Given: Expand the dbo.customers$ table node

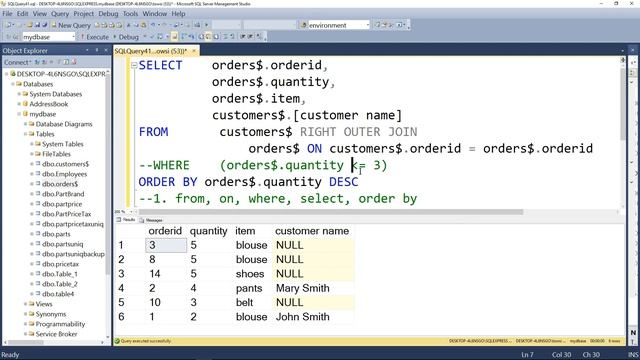Looking at the screenshot, I should click(32, 164).
